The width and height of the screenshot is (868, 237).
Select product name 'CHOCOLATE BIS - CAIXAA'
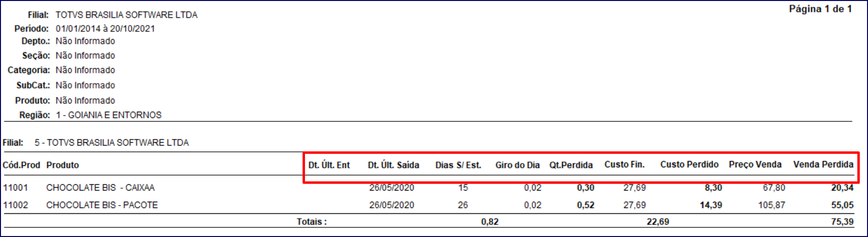coord(100,188)
